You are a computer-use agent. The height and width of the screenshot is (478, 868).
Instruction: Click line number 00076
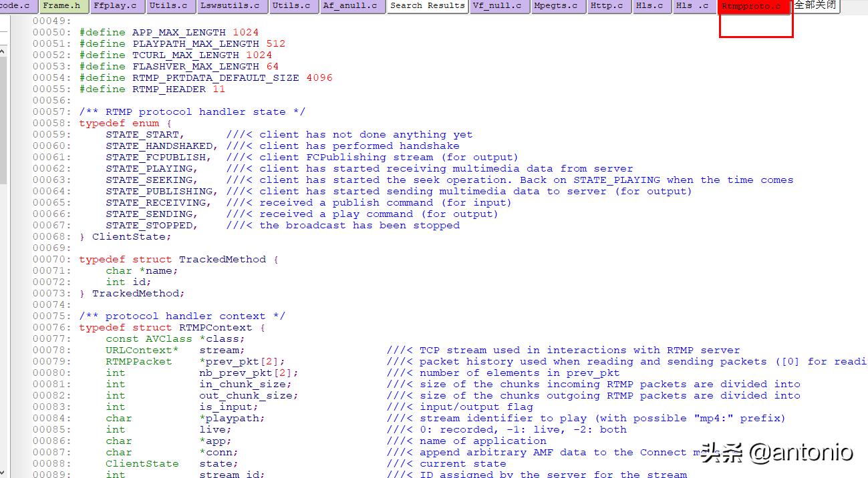(51, 327)
